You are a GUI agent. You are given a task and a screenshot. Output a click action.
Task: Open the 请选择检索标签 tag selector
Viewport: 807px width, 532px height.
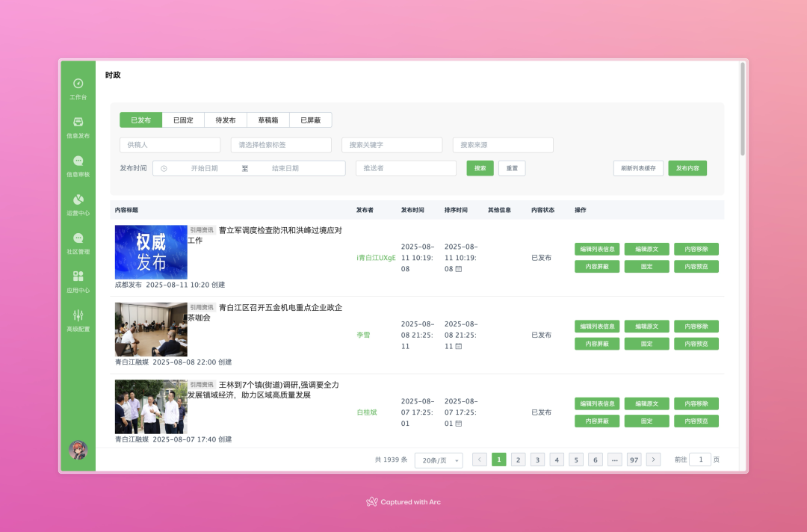click(281, 144)
